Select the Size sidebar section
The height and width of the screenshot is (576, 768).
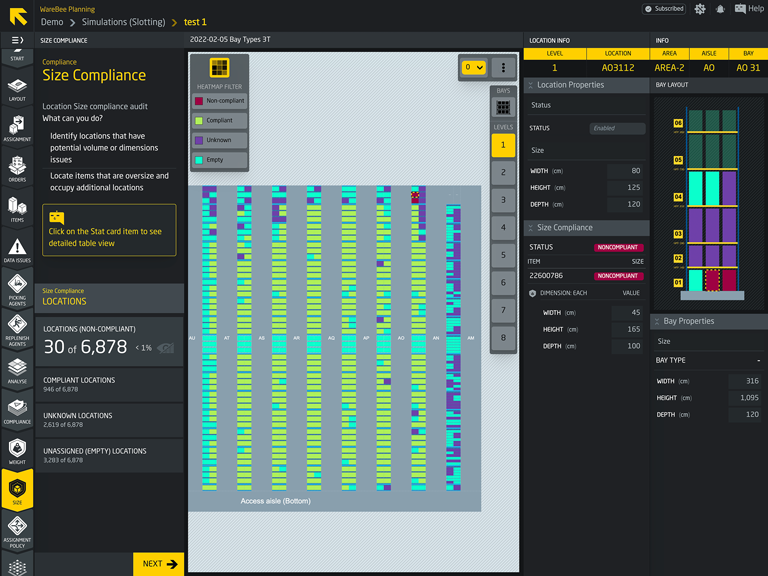tap(17, 491)
